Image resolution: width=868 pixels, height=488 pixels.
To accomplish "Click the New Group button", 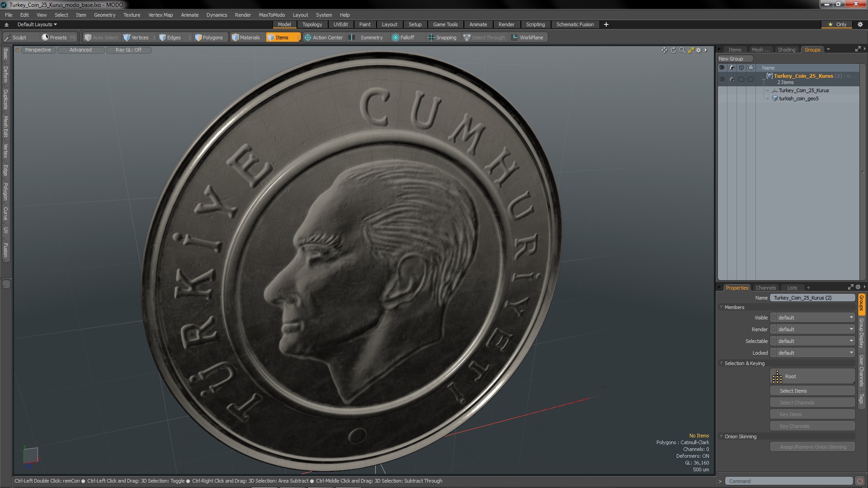I will (x=735, y=59).
